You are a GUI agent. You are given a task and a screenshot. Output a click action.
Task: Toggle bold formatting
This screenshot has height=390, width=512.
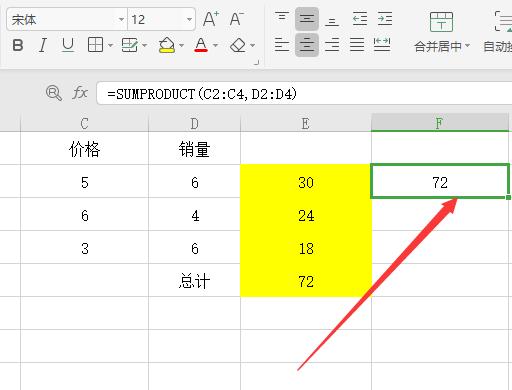18,45
